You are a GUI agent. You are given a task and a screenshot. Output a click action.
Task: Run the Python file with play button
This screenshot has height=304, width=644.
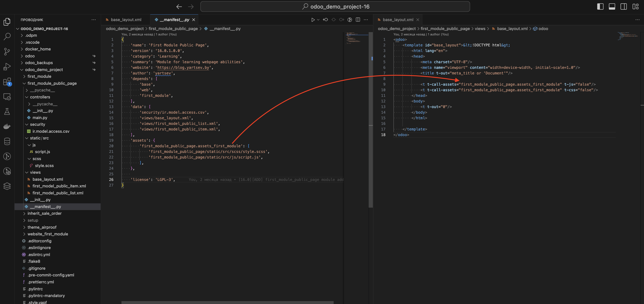313,20
